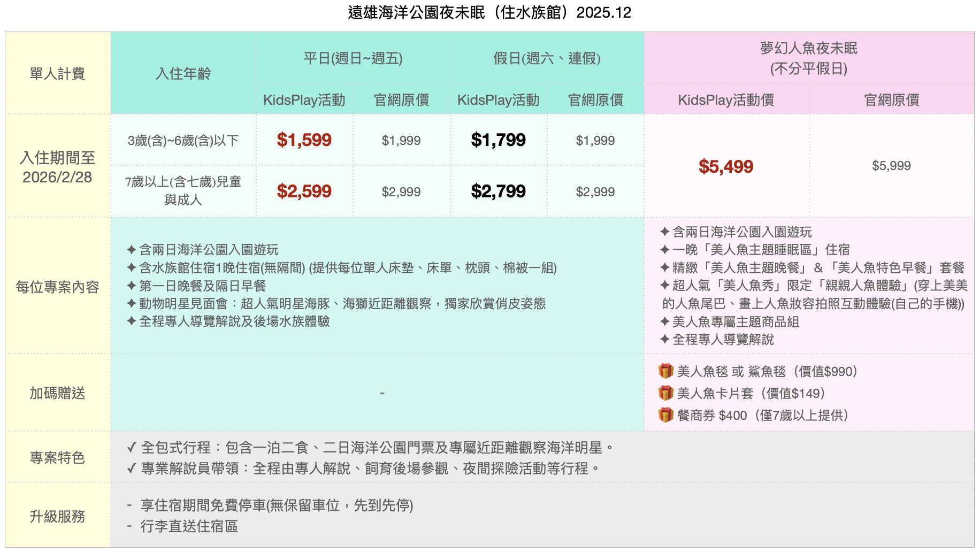The height and width of the screenshot is (553, 980).
Task: Click the gift icon beside 餐商券 $400
Action: click(665, 415)
